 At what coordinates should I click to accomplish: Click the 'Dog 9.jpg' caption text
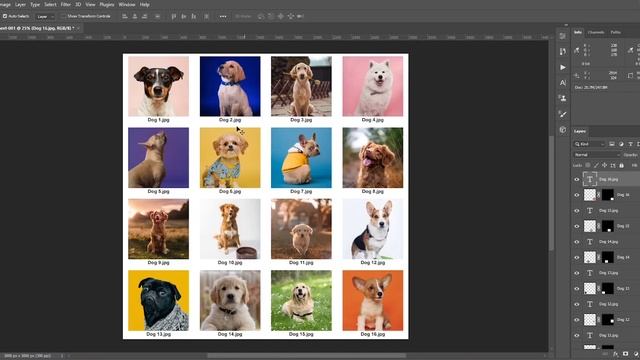click(x=158, y=262)
